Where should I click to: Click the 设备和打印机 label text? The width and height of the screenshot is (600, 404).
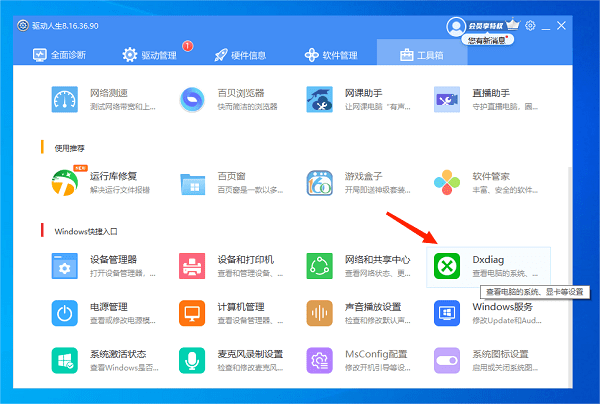click(x=245, y=259)
